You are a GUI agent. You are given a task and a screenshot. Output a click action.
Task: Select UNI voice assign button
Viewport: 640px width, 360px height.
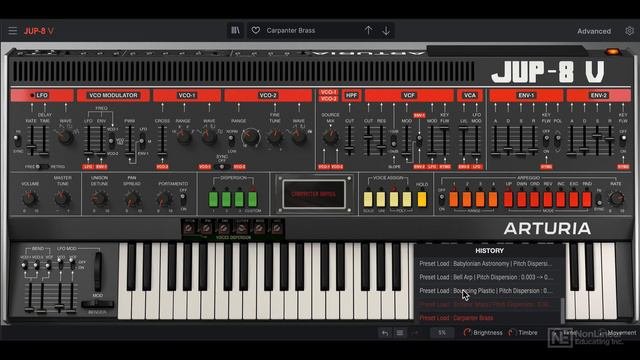click(x=381, y=199)
